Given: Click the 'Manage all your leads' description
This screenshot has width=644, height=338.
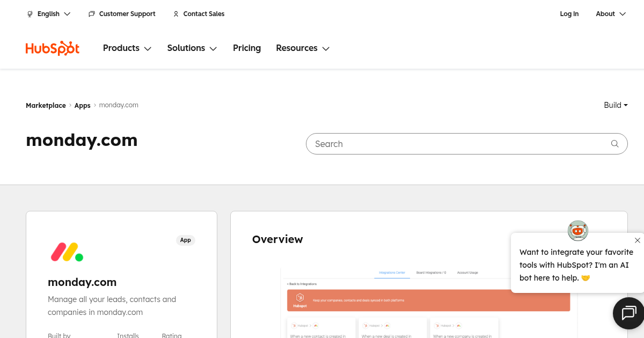Looking at the screenshot, I should click(x=112, y=306).
